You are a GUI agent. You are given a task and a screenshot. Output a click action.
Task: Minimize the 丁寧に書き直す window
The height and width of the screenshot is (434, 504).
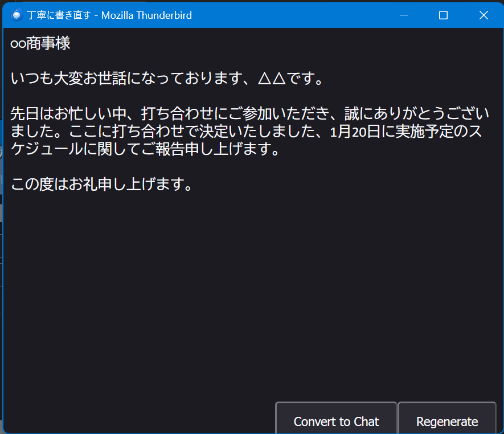(404, 15)
